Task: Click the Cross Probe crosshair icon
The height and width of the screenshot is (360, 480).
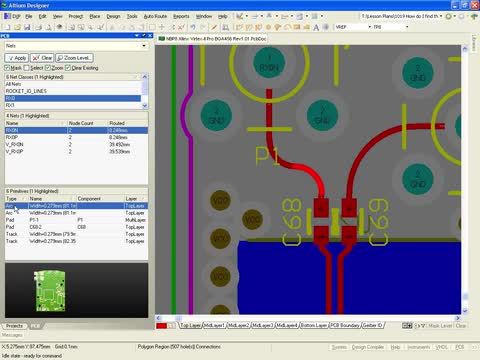Action: pos(162,27)
